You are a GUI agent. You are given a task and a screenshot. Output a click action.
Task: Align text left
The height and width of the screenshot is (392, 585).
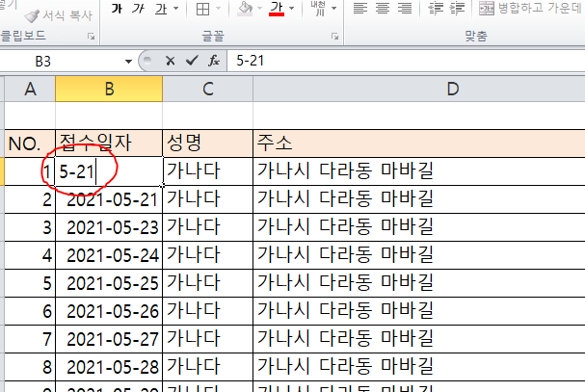click(360, 9)
